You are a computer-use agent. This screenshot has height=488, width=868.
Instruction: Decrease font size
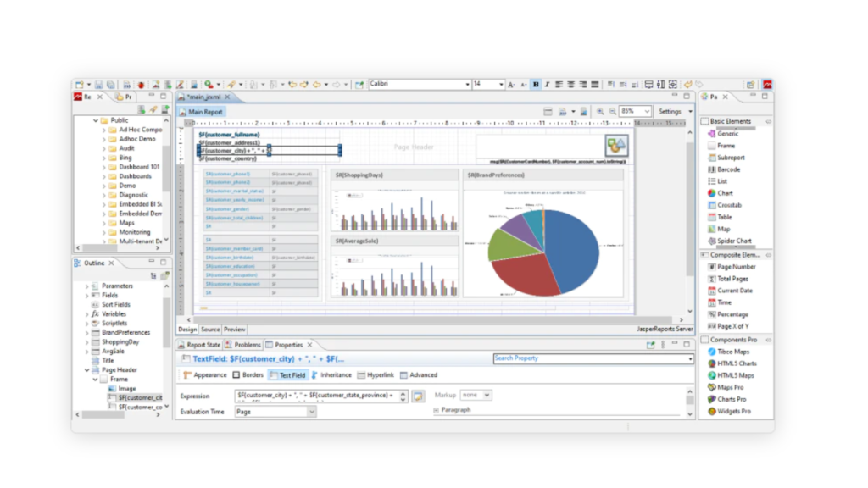[x=523, y=85]
